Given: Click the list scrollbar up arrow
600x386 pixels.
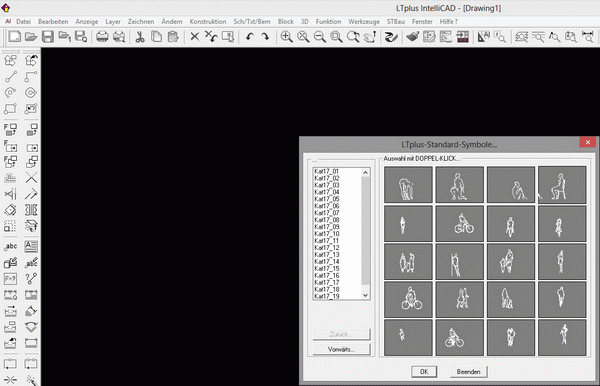Looking at the screenshot, I should 365,173.
